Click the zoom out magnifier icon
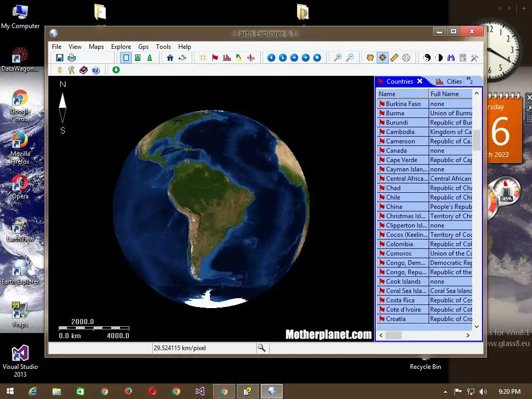Image resolution: width=532 pixels, height=399 pixels. (350, 58)
